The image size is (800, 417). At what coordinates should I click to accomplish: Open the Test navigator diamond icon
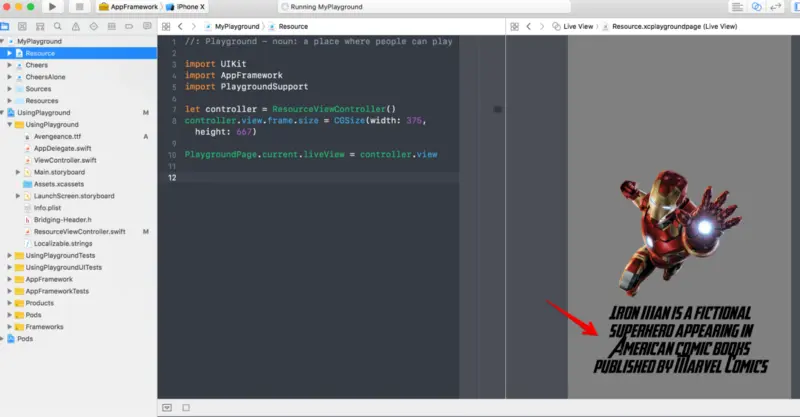(93, 27)
